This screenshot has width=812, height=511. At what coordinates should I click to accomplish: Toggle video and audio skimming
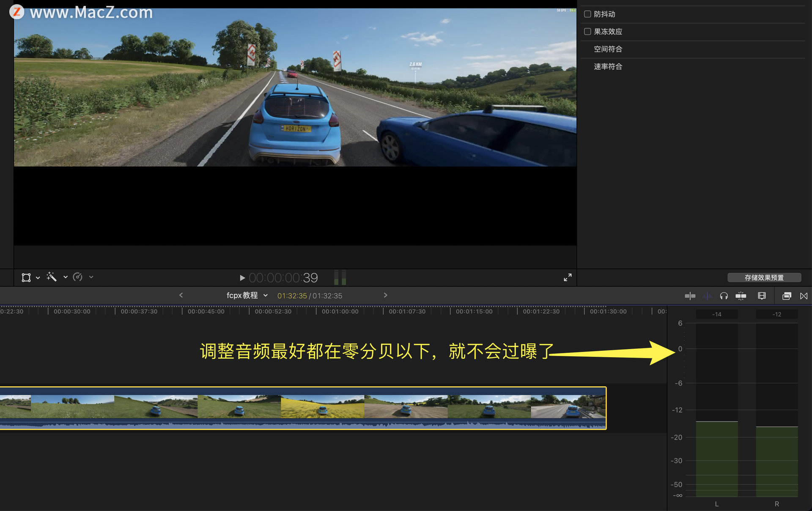[x=690, y=296]
